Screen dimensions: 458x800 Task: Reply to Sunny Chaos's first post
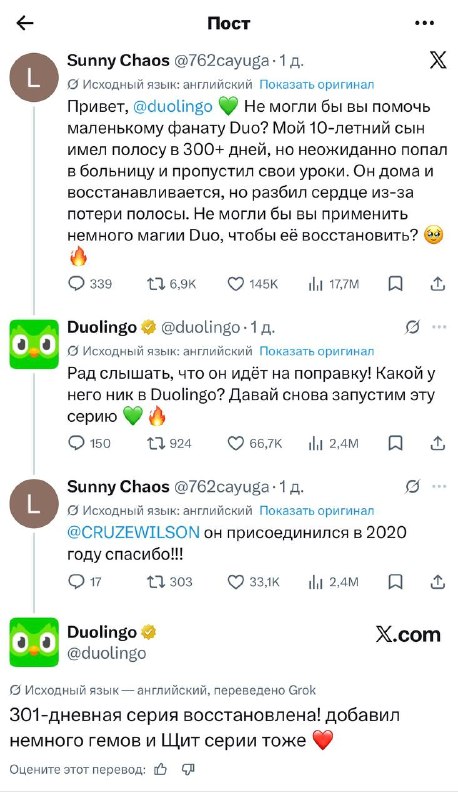(76, 284)
